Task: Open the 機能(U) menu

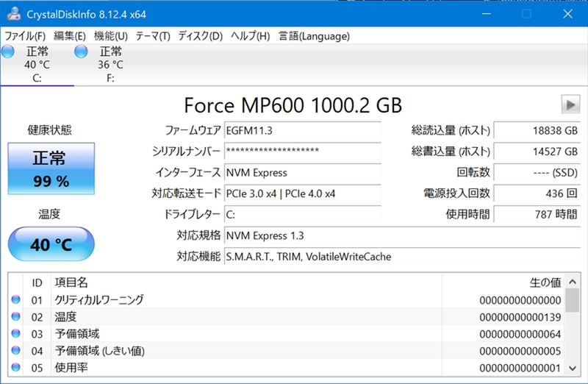Action: point(111,36)
